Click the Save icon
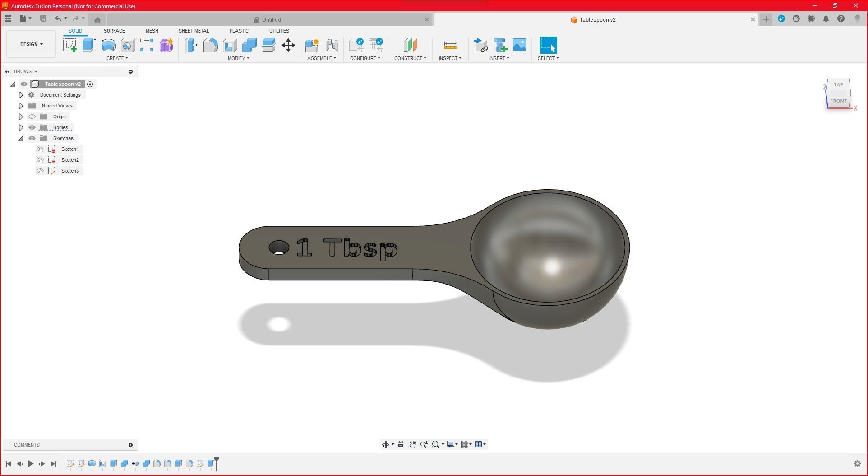Image resolution: width=868 pixels, height=476 pixels. point(43,19)
